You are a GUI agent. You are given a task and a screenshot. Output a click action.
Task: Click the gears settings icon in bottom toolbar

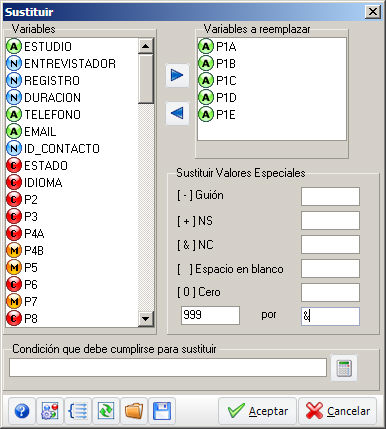pyautogui.click(x=50, y=411)
